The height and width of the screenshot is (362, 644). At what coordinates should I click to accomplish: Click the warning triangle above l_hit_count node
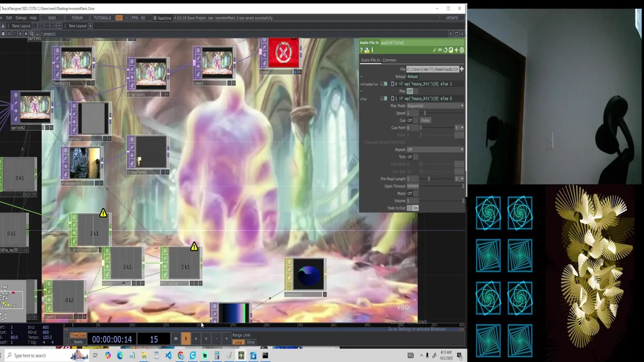[x=103, y=213]
